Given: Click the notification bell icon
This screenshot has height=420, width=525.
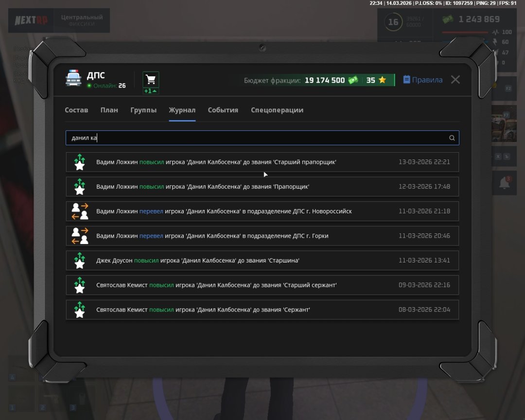Looking at the screenshot, I should pyautogui.click(x=505, y=183).
